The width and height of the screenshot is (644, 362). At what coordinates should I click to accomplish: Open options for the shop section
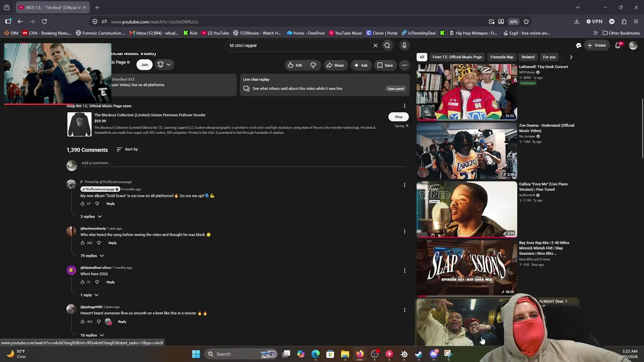pos(405,106)
